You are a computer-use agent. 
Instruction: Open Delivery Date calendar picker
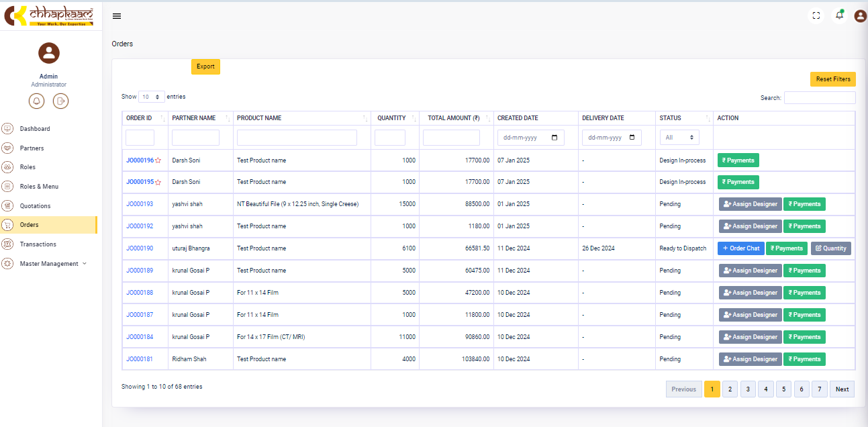pos(632,138)
